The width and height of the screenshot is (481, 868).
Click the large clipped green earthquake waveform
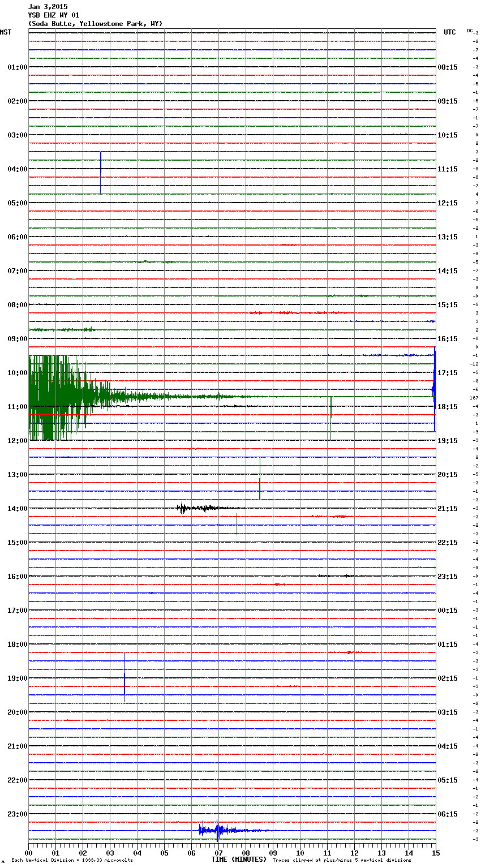(57, 397)
